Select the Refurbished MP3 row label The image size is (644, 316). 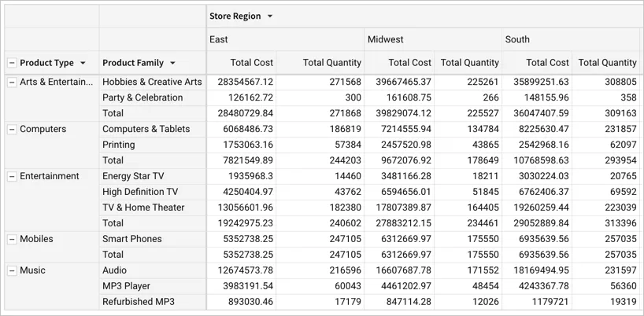(x=139, y=302)
